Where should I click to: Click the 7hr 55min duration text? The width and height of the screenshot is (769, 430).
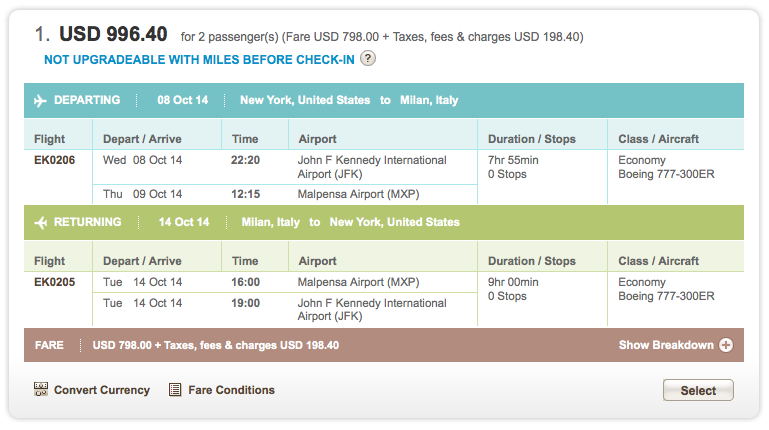pos(513,160)
